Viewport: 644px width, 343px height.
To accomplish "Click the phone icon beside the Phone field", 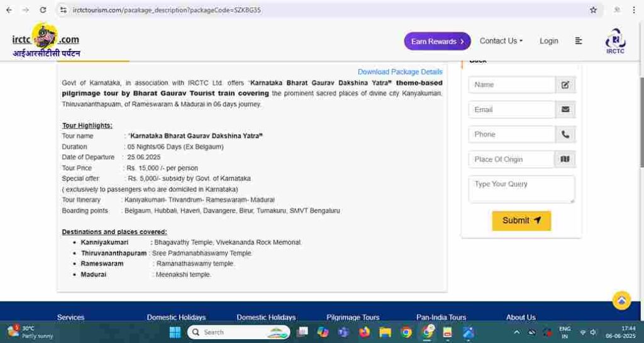I will point(565,134).
